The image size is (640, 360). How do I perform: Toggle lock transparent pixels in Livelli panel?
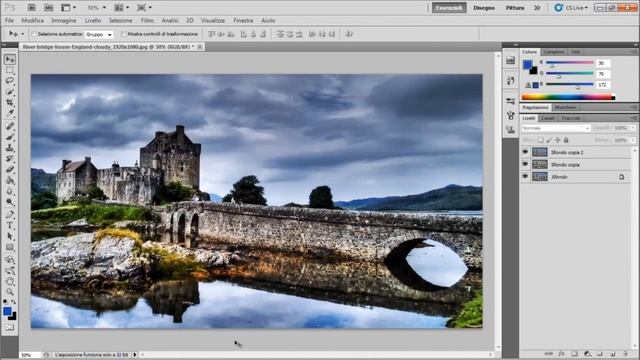click(x=540, y=140)
